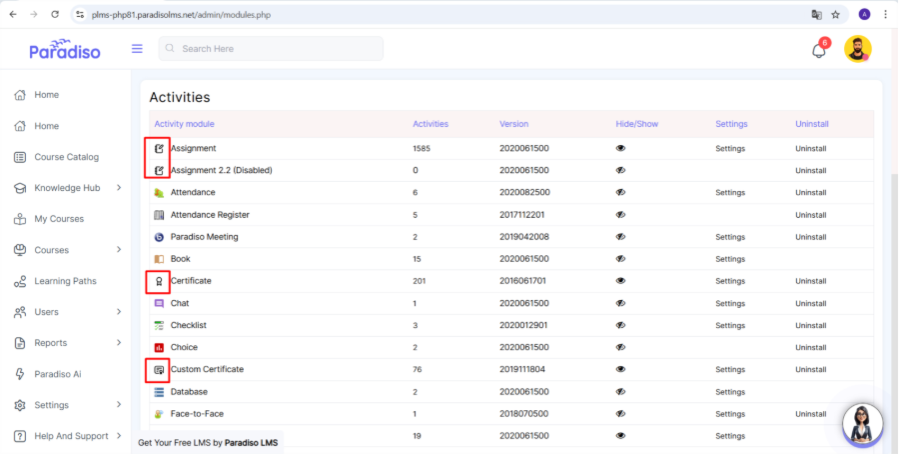The image size is (900, 454).
Task: Click the Search Here input field
Action: [270, 49]
